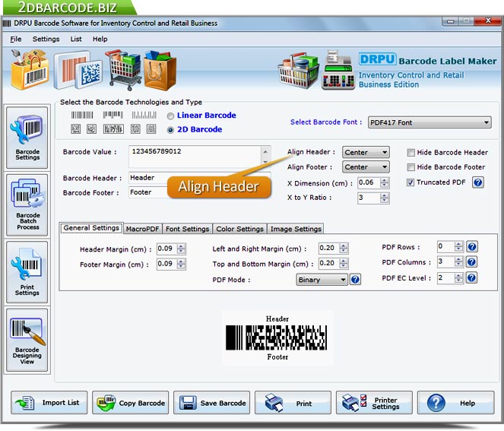This screenshot has width=504, height=431.
Task: Click the brown shopping bag icon in banner
Action: click(160, 70)
